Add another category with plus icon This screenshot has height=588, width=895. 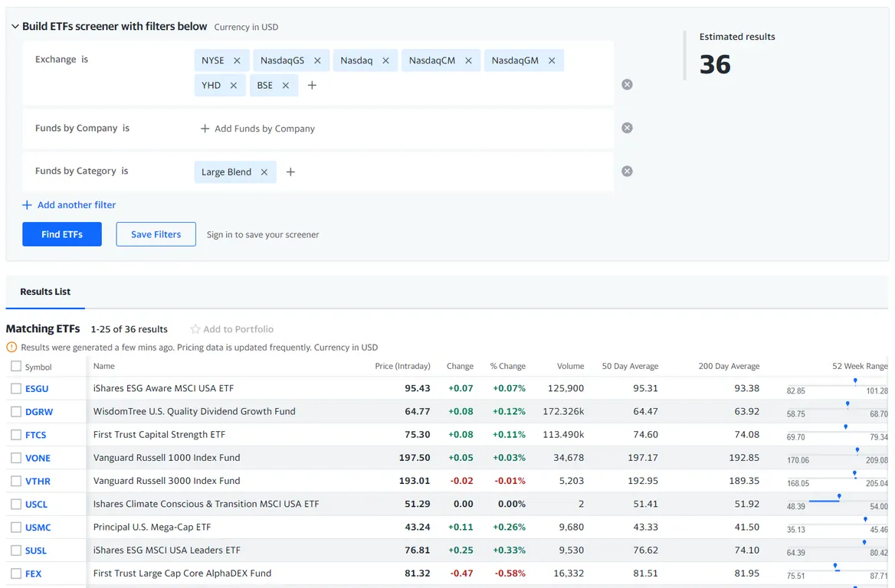[290, 171]
